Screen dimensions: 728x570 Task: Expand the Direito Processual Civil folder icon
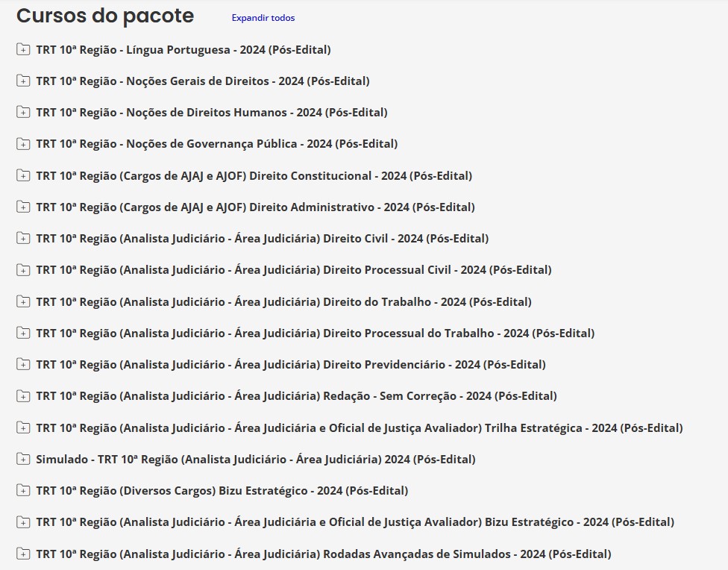coord(22,269)
